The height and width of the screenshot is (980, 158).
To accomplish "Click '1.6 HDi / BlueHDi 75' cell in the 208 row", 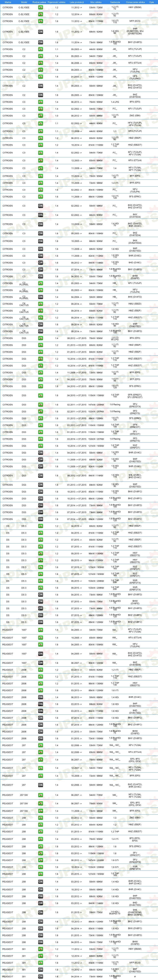I will 115,912.
